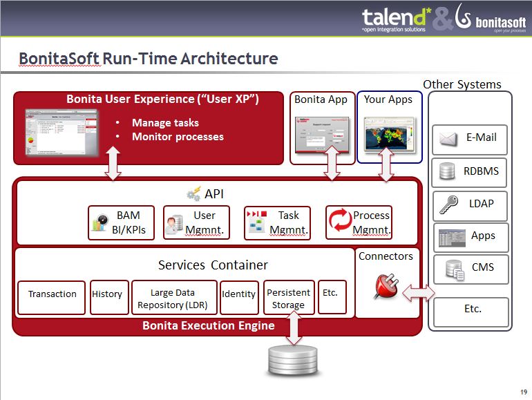Select the Persistent Storage box
This screenshot has width=532, height=400.
click(289, 297)
